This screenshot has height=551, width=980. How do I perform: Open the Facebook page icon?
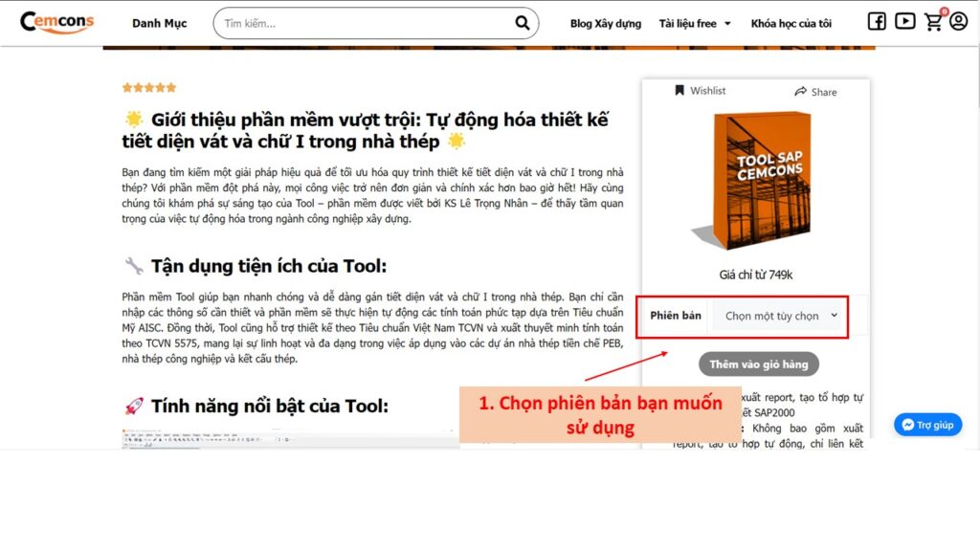877,22
